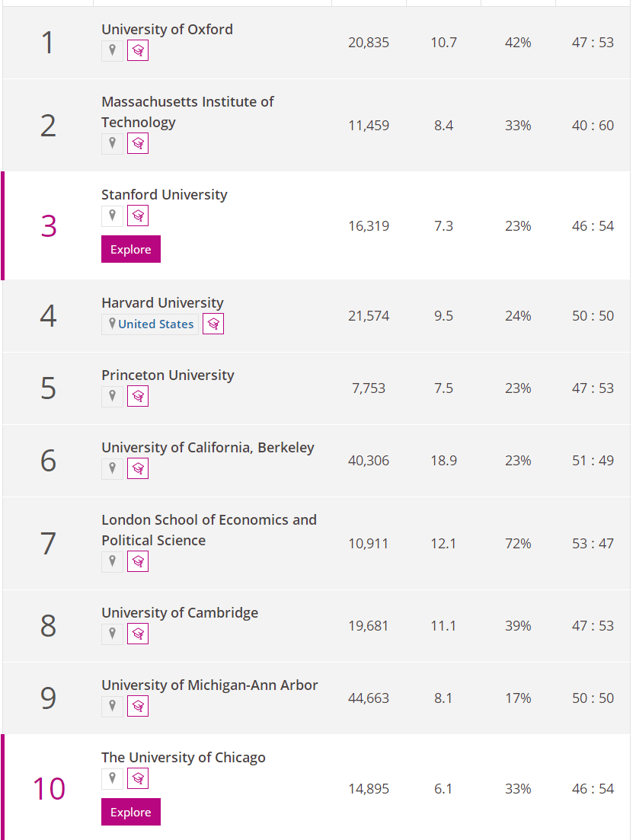
Task: Click the location pin icon under Massachusetts Institute of Technology
Action: 112,143
